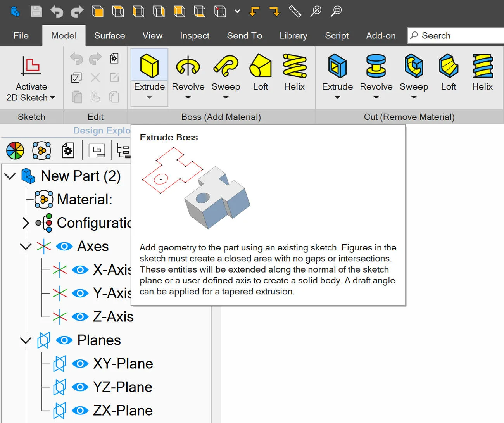
Task: Hide the XY-Plane using eye icon
Action: [x=80, y=364]
